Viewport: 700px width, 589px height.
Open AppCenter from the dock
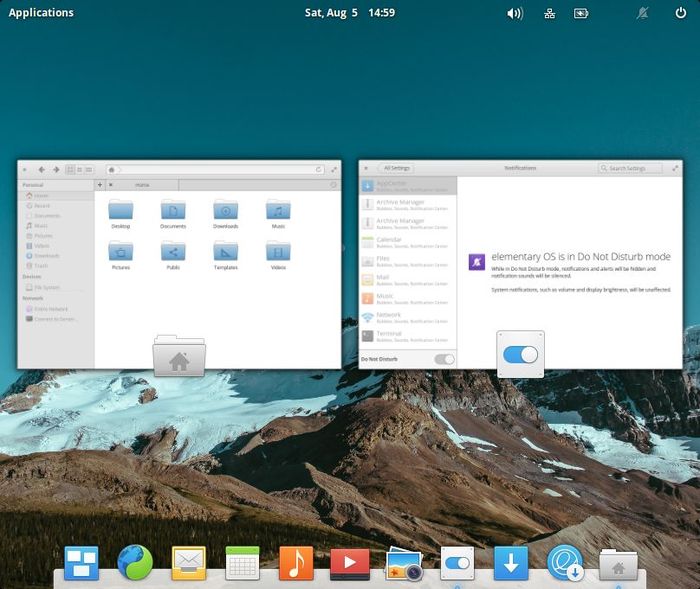click(x=511, y=563)
